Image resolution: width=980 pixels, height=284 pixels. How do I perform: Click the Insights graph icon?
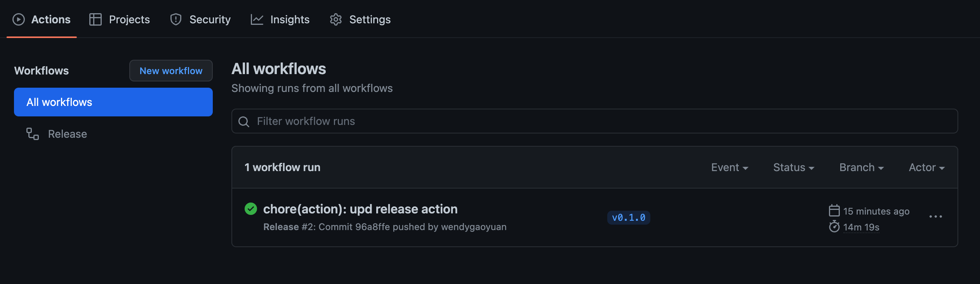(257, 19)
